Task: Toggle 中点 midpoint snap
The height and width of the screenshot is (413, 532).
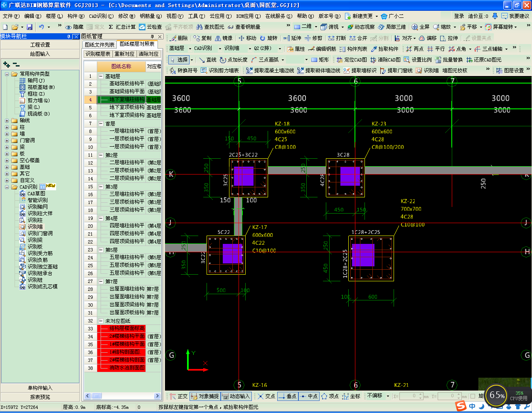Action: click(x=309, y=396)
